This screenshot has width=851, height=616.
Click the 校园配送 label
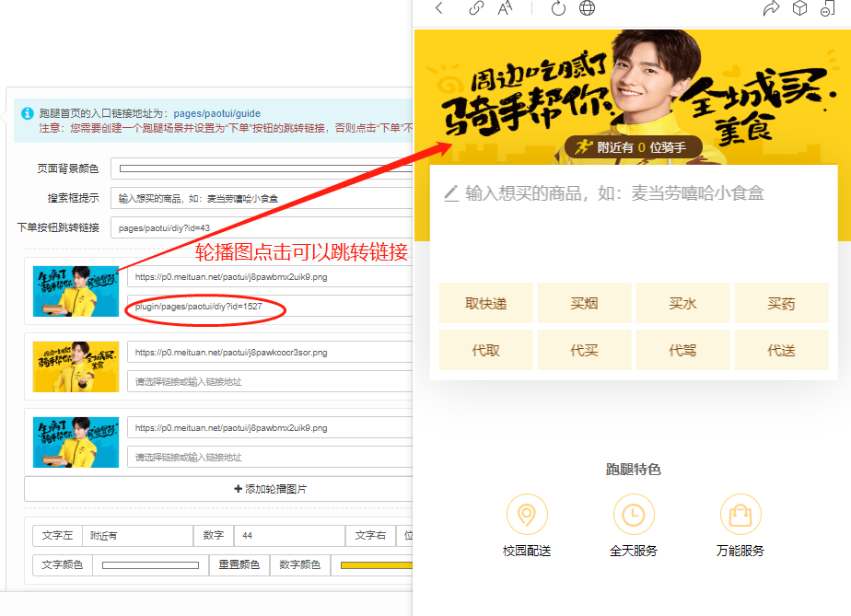(x=527, y=551)
